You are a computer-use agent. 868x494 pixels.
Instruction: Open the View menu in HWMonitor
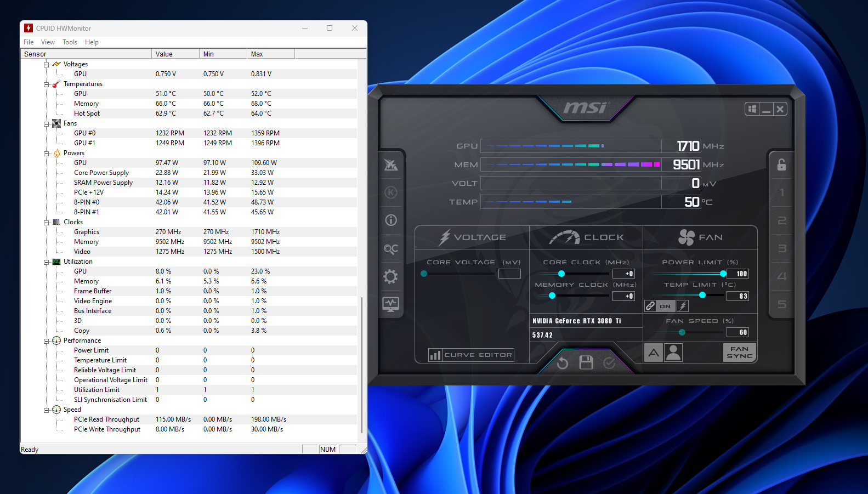pos(48,42)
